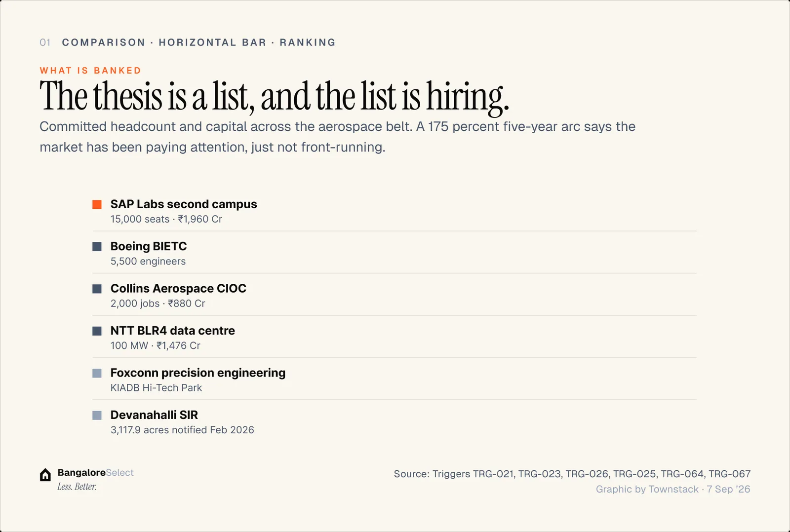
Task: Click the BangaloreSelect house logo icon
Action: [x=45, y=475]
